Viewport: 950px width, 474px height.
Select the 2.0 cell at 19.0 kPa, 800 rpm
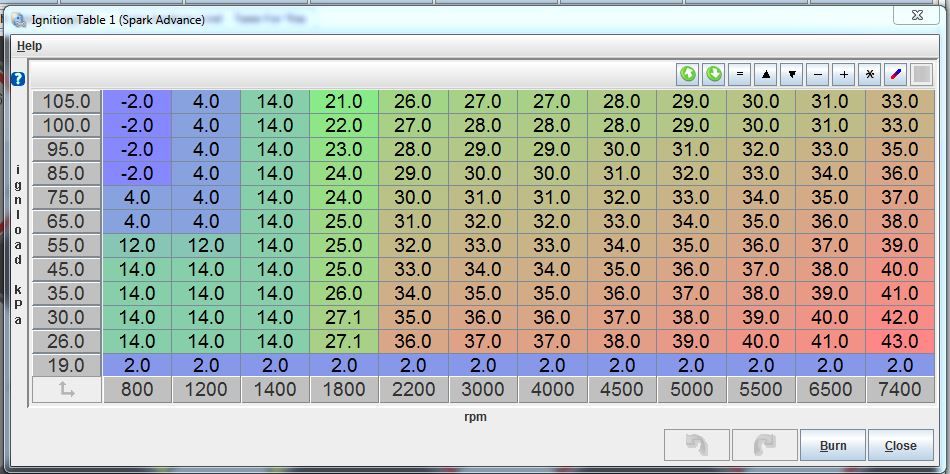pyautogui.click(x=137, y=366)
